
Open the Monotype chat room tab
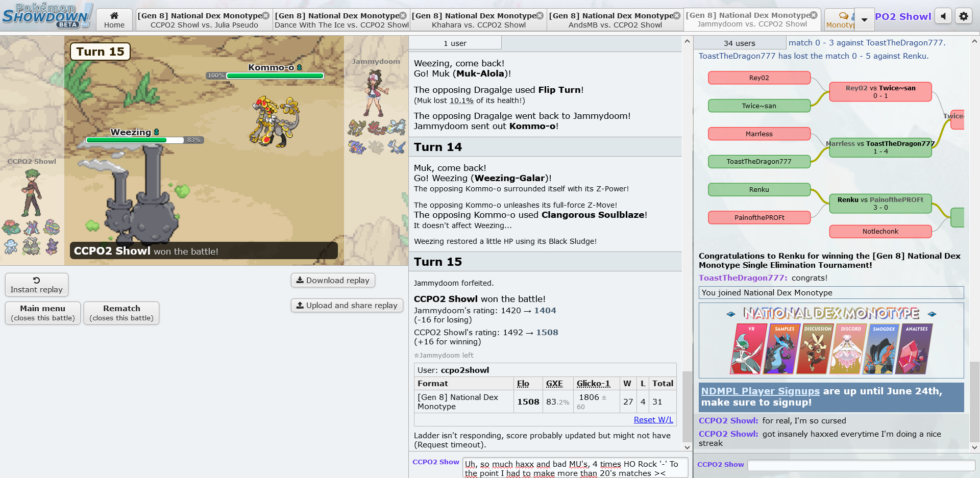coord(840,20)
